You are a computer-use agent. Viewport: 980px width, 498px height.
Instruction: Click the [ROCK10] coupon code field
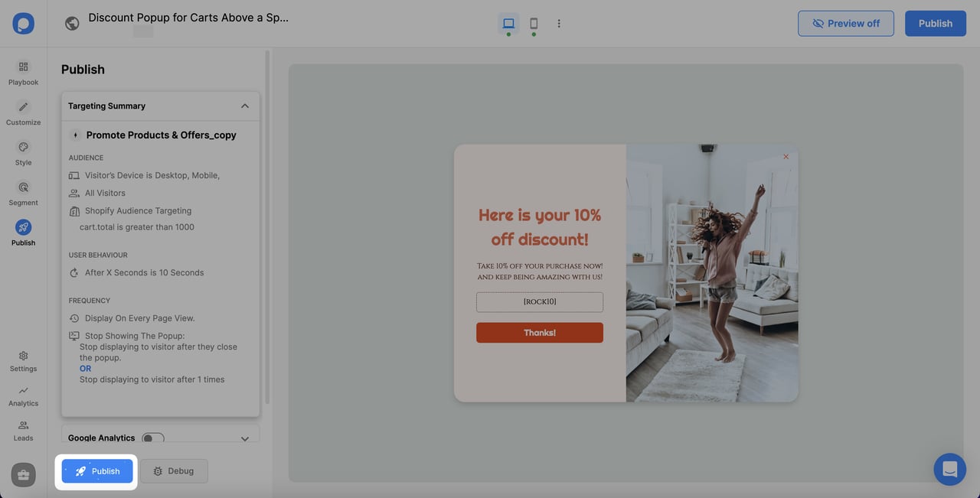coord(540,302)
